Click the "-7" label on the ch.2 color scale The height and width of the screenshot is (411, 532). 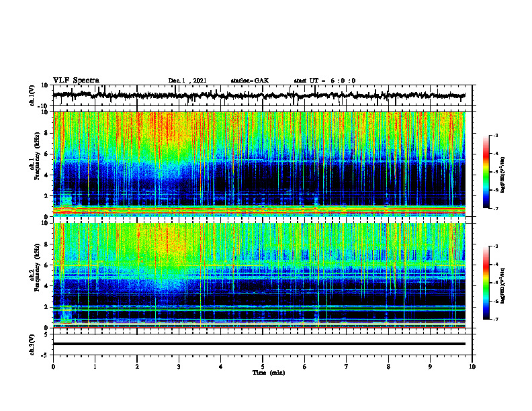coord(496,319)
